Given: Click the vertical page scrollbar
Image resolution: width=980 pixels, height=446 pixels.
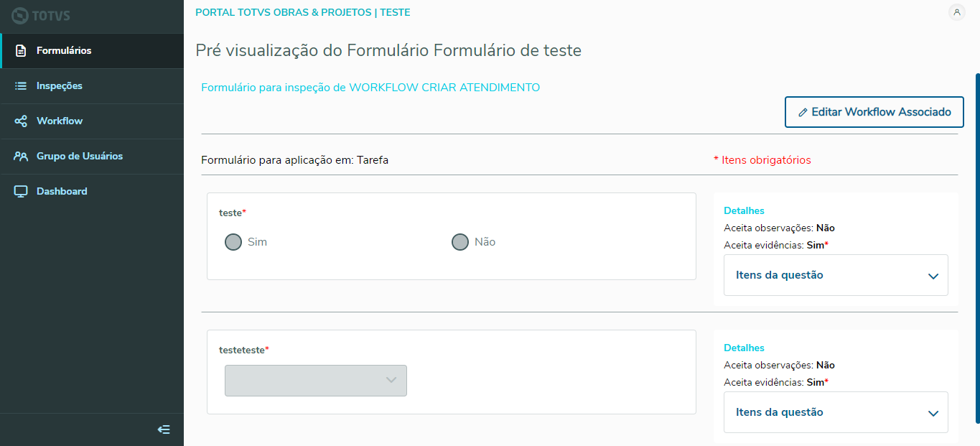Looking at the screenshot, I should pyautogui.click(x=977, y=244).
